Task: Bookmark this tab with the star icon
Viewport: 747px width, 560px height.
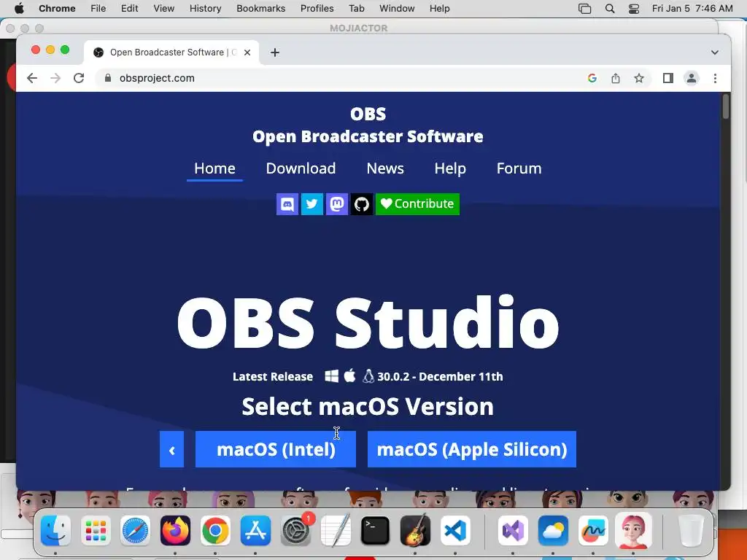Action: [639, 78]
